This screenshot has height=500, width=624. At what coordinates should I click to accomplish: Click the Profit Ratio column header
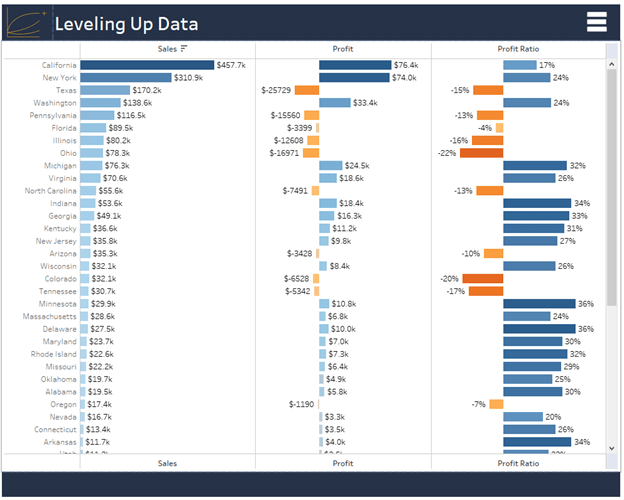518,48
